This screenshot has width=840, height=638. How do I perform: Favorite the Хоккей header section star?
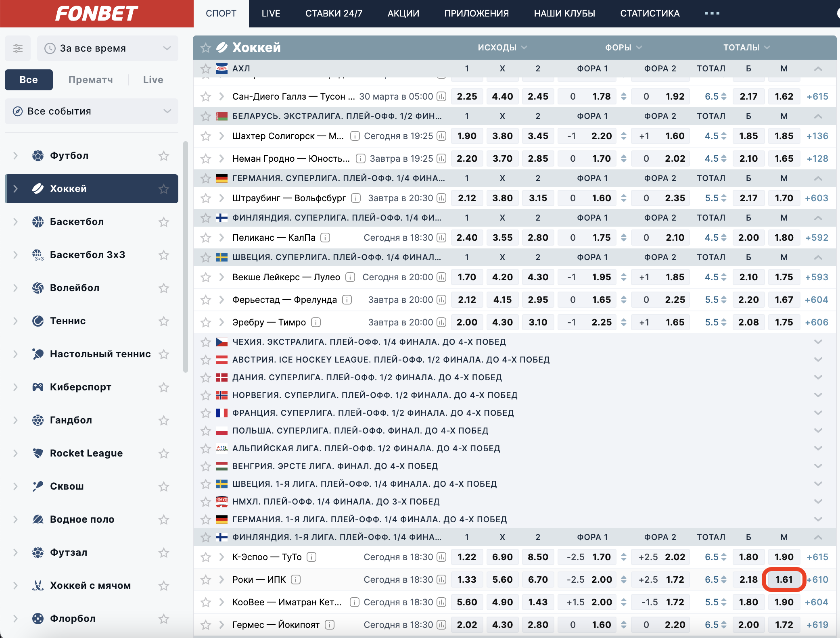[x=206, y=48]
